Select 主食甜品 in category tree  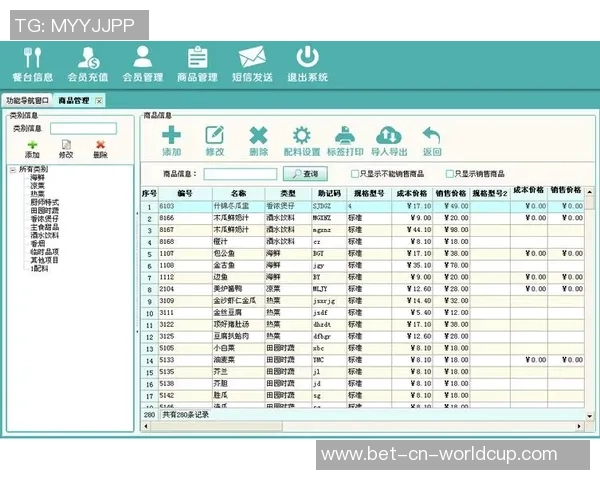(x=45, y=227)
